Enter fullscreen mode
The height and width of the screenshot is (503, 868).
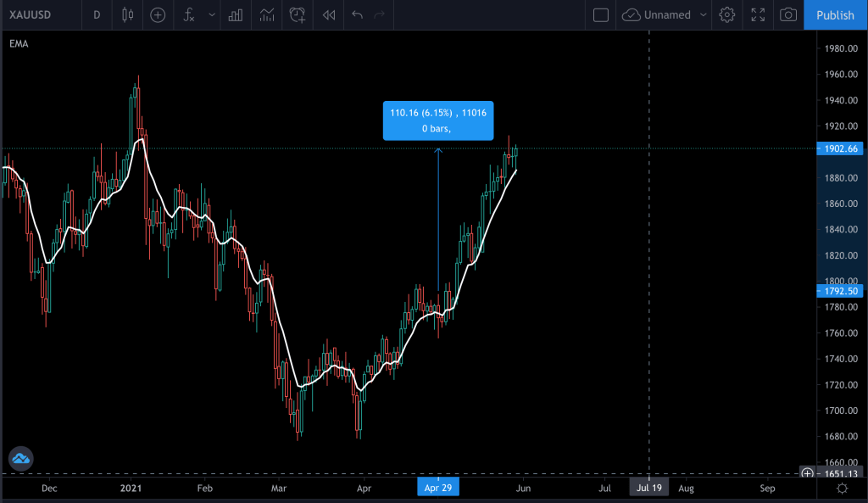758,14
